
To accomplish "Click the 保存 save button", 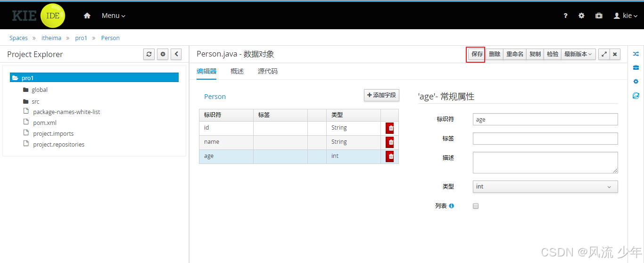I will coord(477,54).
